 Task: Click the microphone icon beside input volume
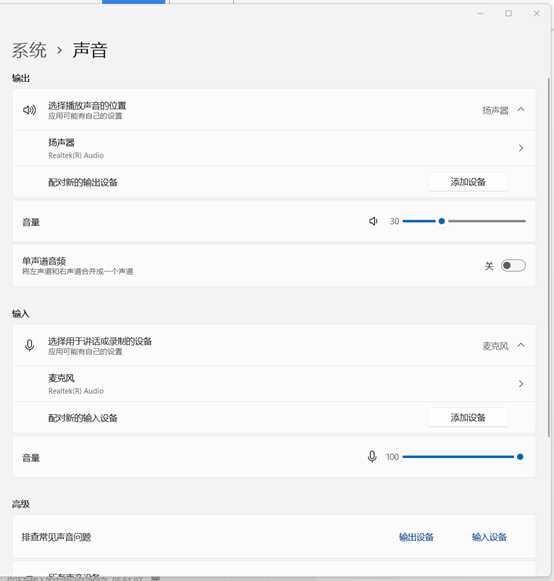point(372,456)
